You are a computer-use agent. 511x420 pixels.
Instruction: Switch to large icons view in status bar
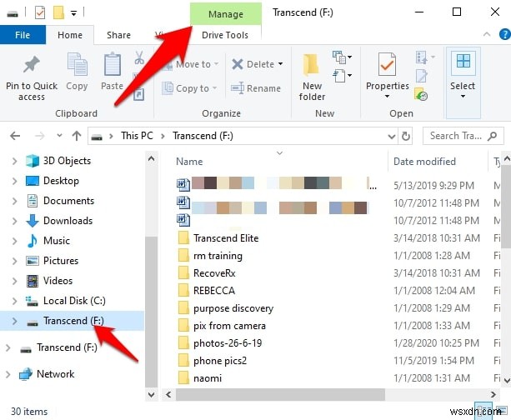[500, 411]
